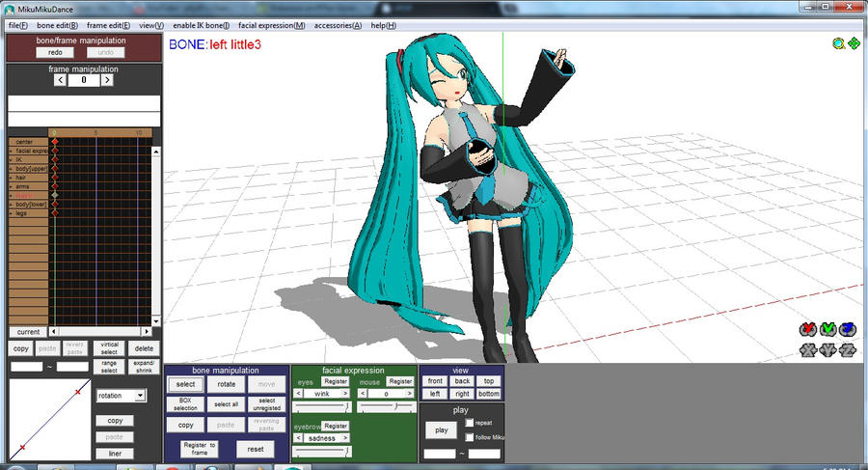Select next mouth expression with right arrow
The height and width of the screenshot is (470, 868).
pos(410,394)
